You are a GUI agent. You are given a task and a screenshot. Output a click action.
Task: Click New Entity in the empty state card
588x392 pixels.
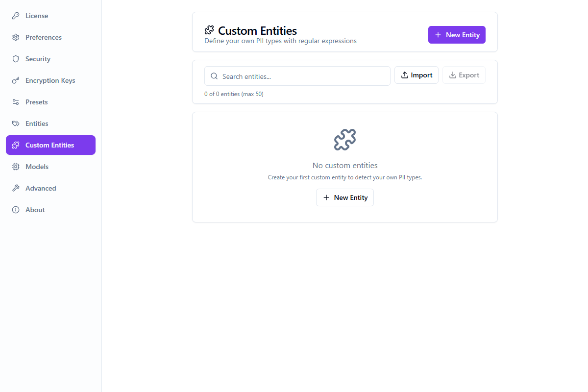click(x=345, y=197)
